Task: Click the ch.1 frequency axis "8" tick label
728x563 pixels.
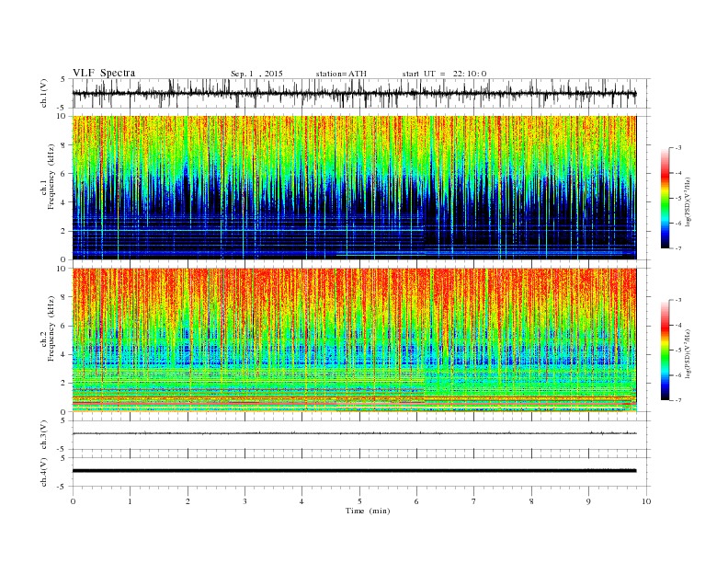Action: point(63,145)
